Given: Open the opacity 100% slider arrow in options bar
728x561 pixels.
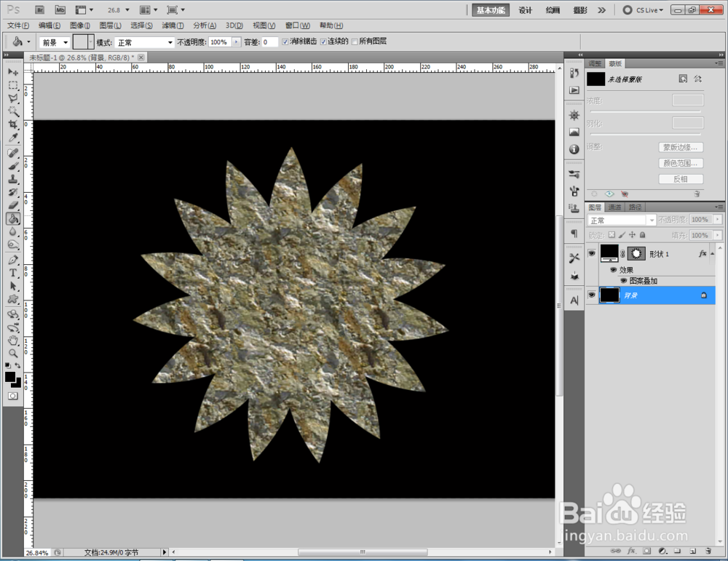Looking at the screenshot, I should [x=237, y=42].
